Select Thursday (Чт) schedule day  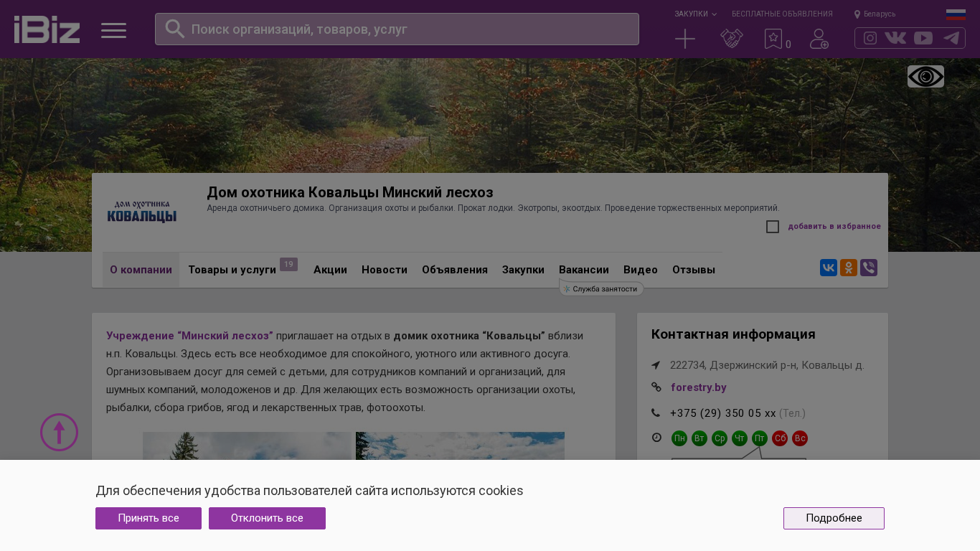click(740, 438)
